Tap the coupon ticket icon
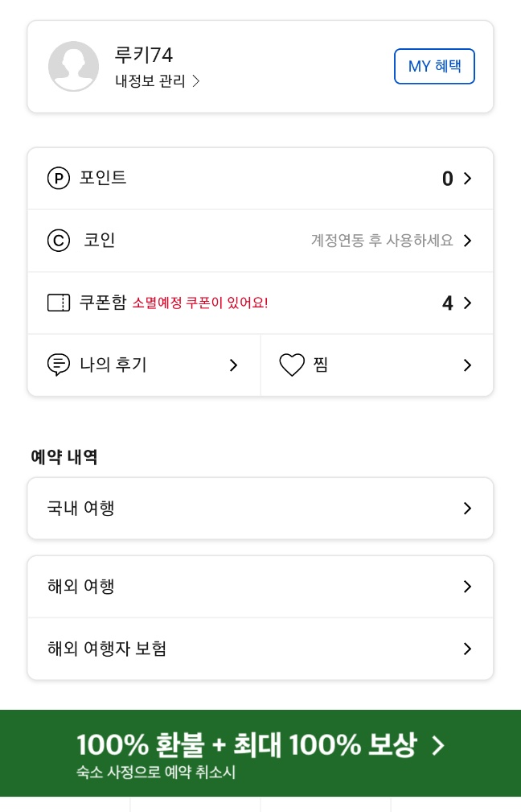 (59, 303)
